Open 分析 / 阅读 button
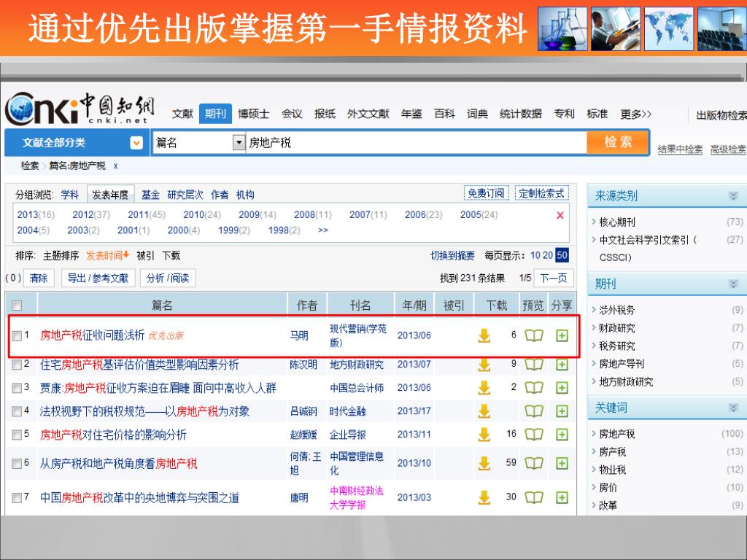747x560 pixels. pos(168,278)
